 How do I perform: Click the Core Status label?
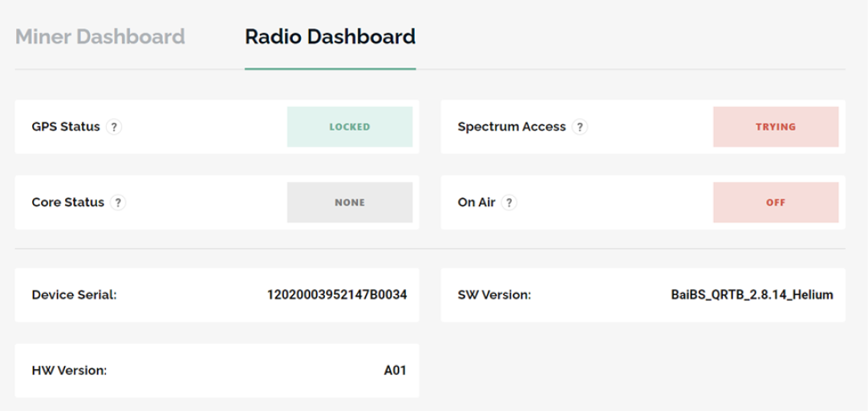pyautogui.click(x=68, y=203)
